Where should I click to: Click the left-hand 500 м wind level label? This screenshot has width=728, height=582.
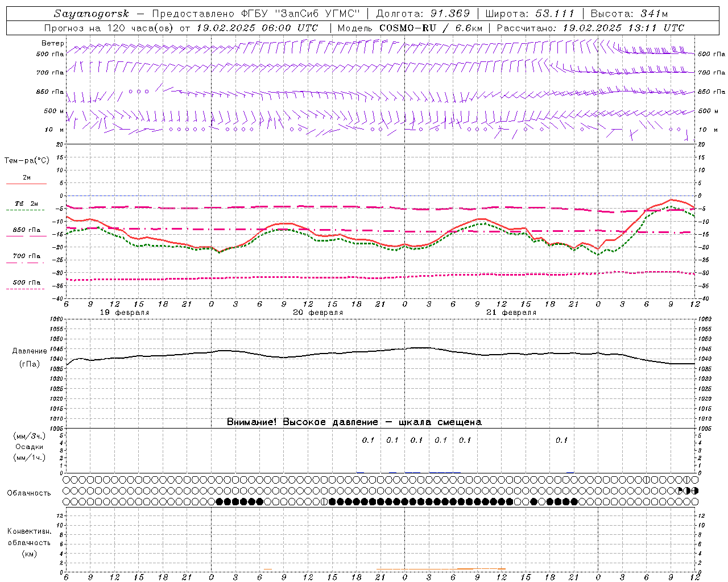click(54, 111)
